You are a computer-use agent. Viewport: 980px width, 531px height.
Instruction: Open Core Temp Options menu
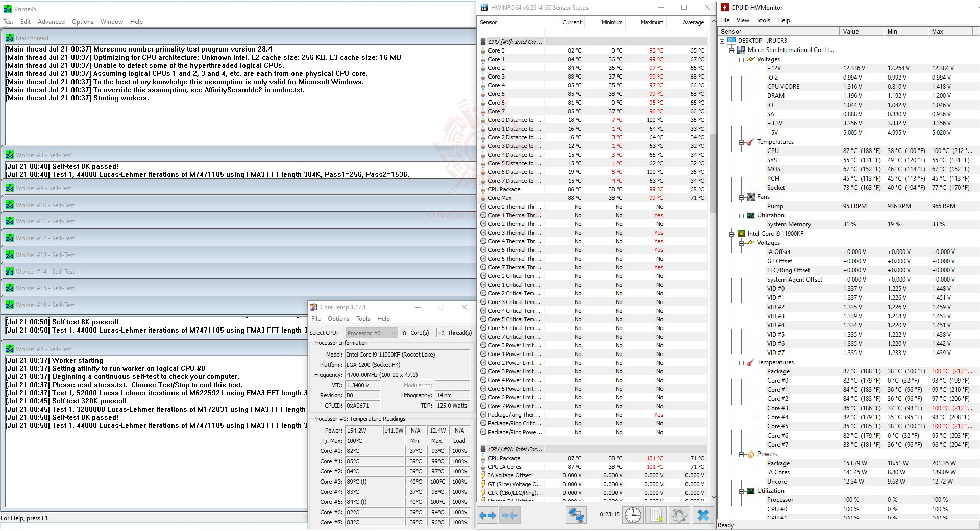338,319
